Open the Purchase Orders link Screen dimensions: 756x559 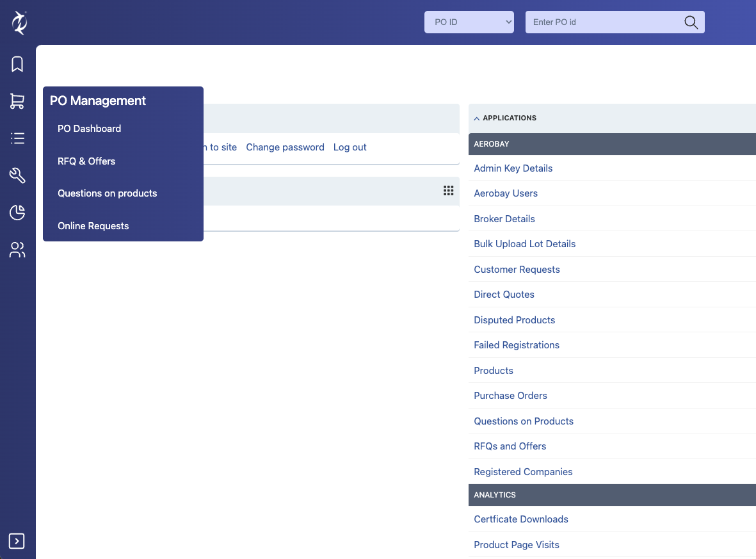coord(510,396)
